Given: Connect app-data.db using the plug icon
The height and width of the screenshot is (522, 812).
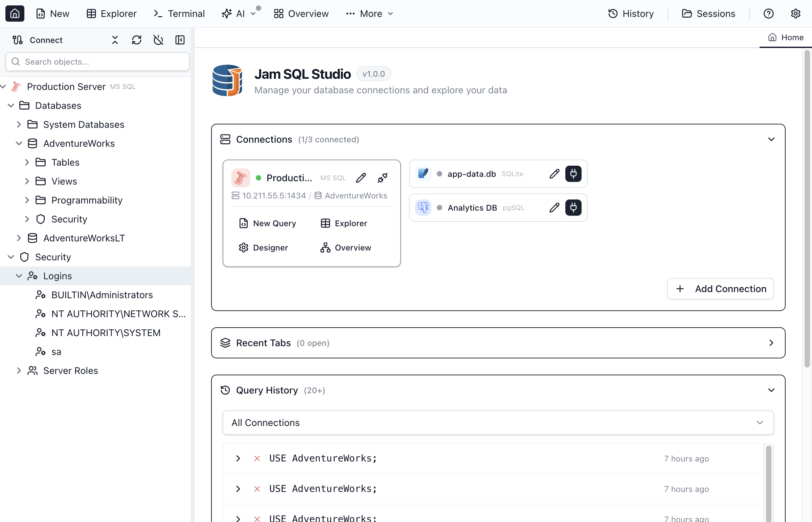Looking at the screenshot, I should [573, 174].
